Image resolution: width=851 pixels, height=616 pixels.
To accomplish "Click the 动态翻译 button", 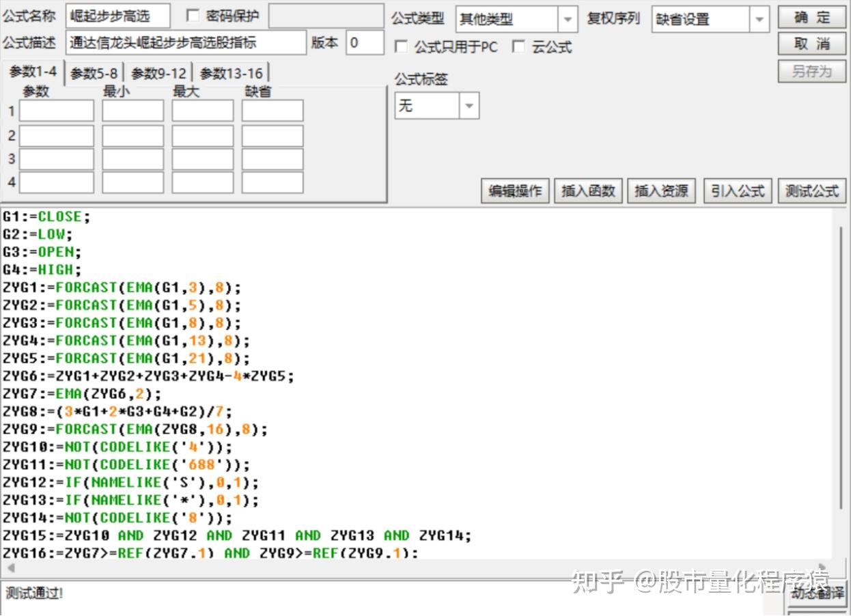I will coord(816,593).
